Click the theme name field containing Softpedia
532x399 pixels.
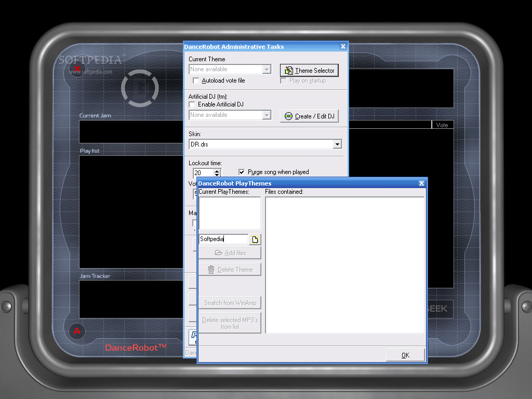coord(223,239)
